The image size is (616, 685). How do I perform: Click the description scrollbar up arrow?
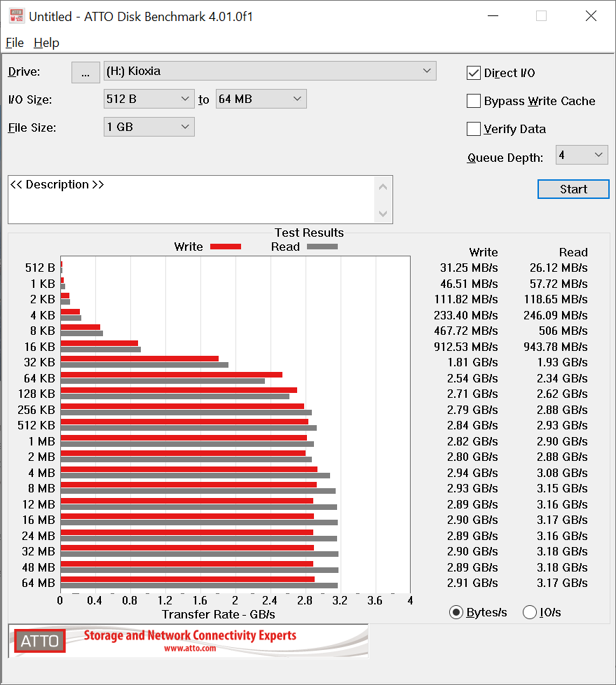[x=383, y=187]
